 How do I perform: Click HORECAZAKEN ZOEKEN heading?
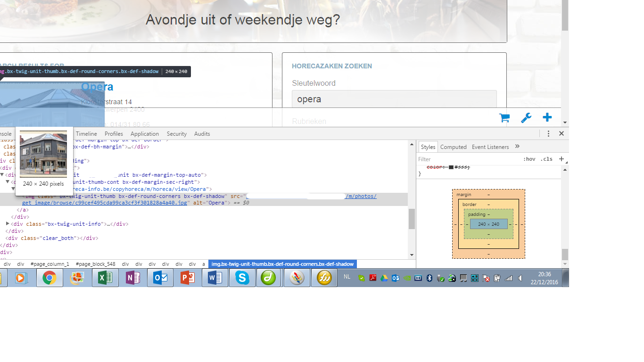coord(332,66)
